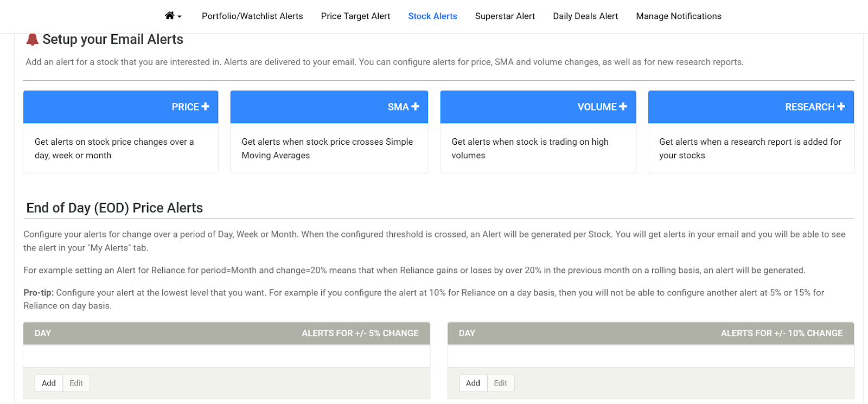Image resolution: width=868 pixels, height=404 pixels.
Task: Click the plus icon on PRICE card
Action: pos(205,107)
